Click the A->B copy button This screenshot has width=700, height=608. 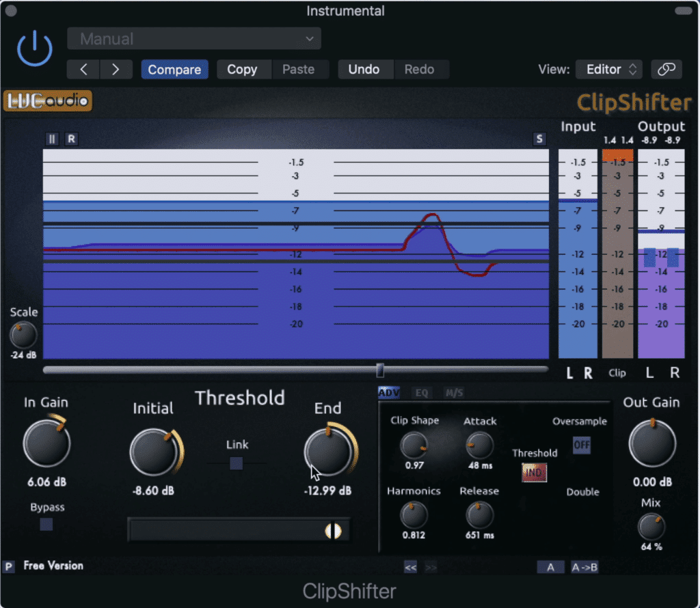tap(584, 568)
